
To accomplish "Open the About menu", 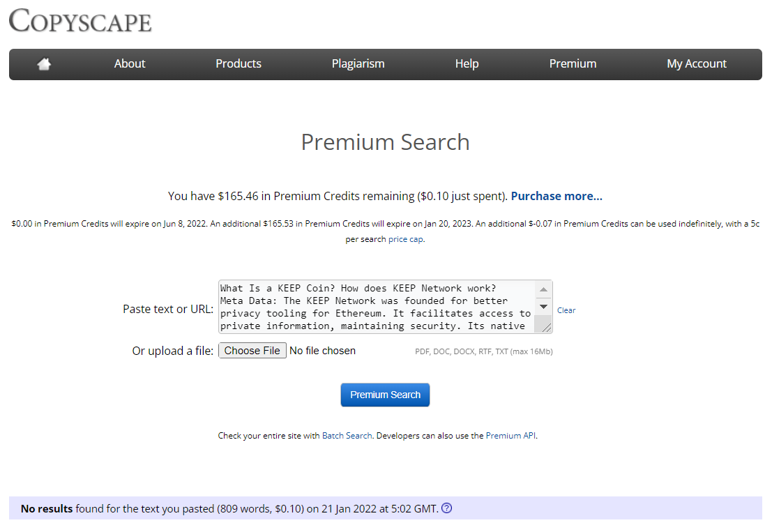I will 130,64.
